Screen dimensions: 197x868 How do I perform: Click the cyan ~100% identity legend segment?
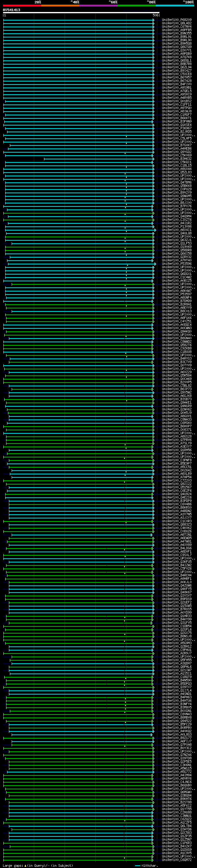click(x=175, y=6)
